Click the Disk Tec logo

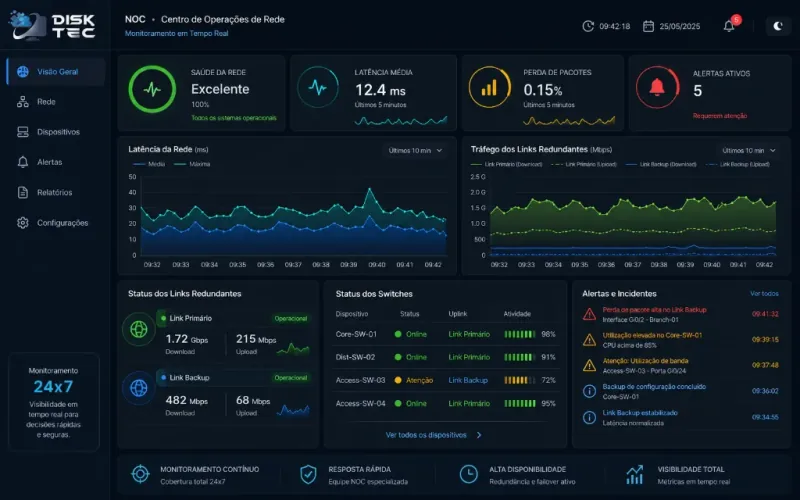click(52, 26)
